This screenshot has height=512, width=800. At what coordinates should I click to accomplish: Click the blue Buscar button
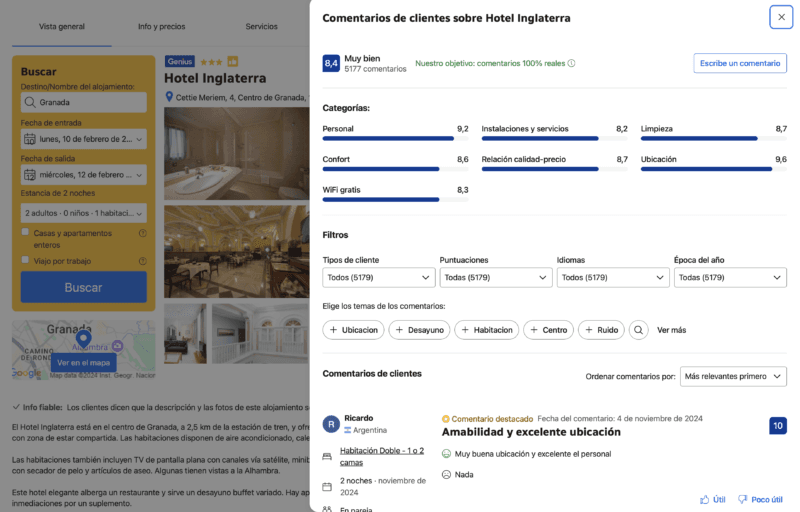84,287
